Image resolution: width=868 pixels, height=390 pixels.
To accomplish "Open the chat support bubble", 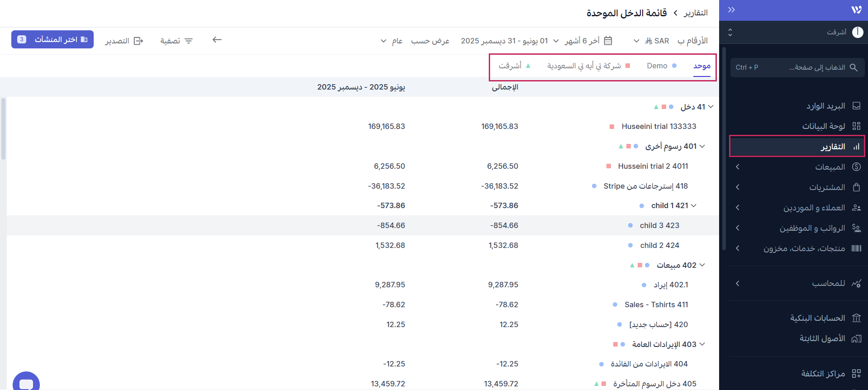I will (26, 382).
